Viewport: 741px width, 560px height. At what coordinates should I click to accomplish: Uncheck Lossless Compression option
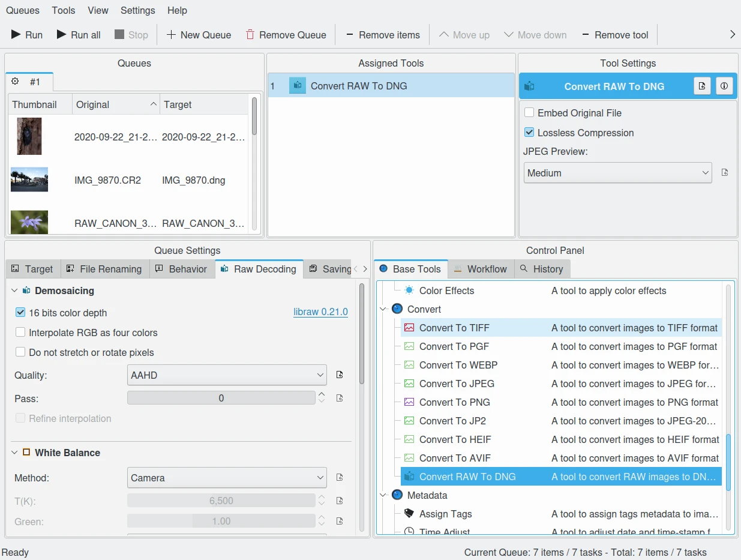point(529,133)
